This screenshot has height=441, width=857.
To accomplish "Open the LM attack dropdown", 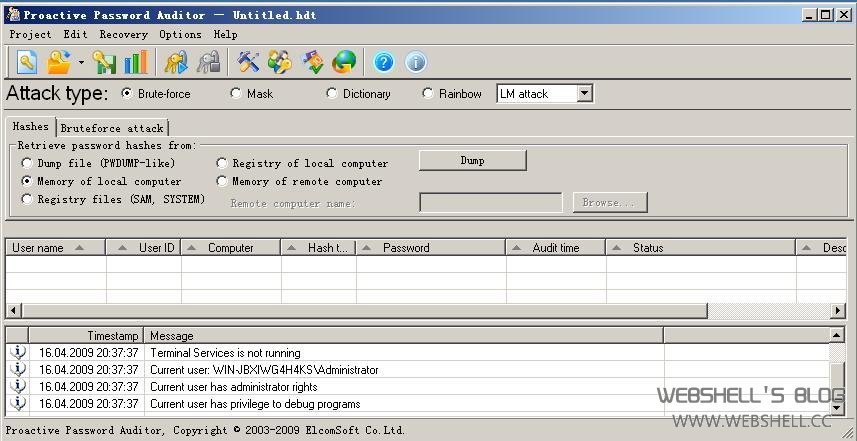I will coord(584,93).
